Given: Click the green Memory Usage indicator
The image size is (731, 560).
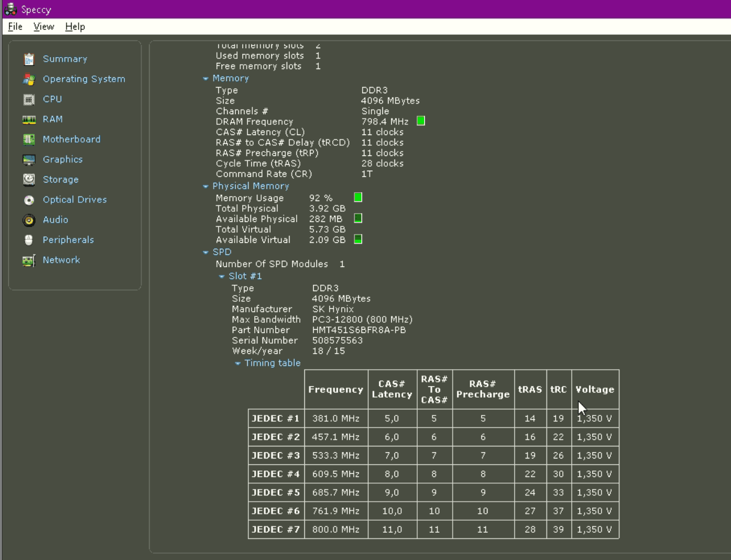Looking at the screenshot, I should tap(358, 198).
